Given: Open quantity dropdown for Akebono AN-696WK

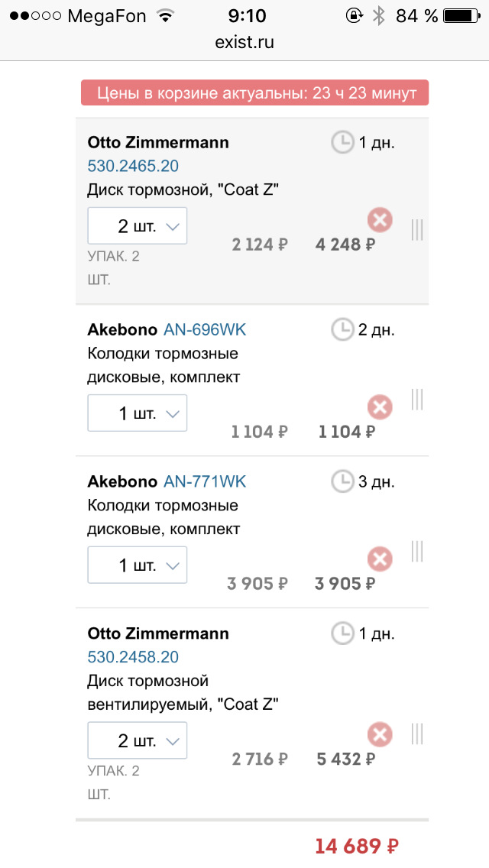Looking at the screenshot, I should (138, 413).
